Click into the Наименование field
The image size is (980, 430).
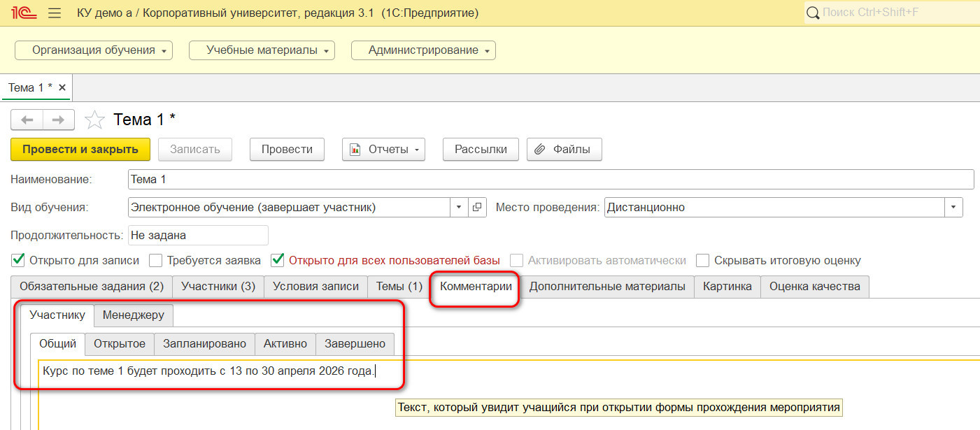coord(551,179)
